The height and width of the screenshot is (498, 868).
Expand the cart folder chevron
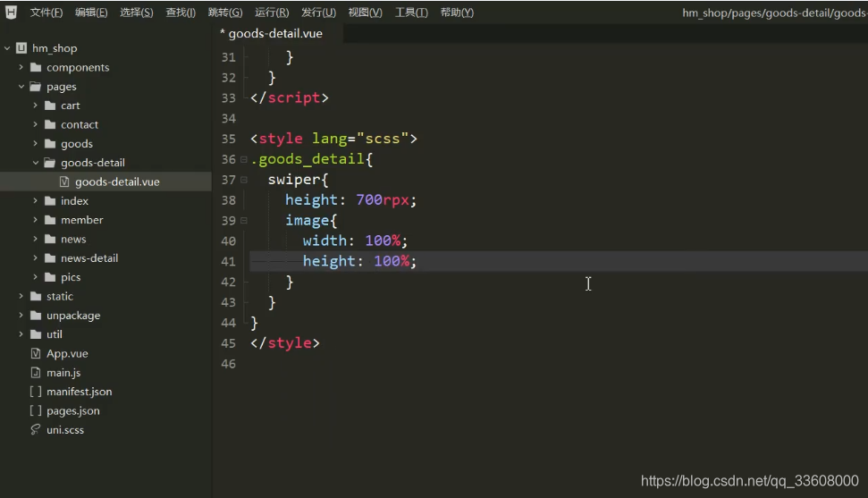(36, 106)
